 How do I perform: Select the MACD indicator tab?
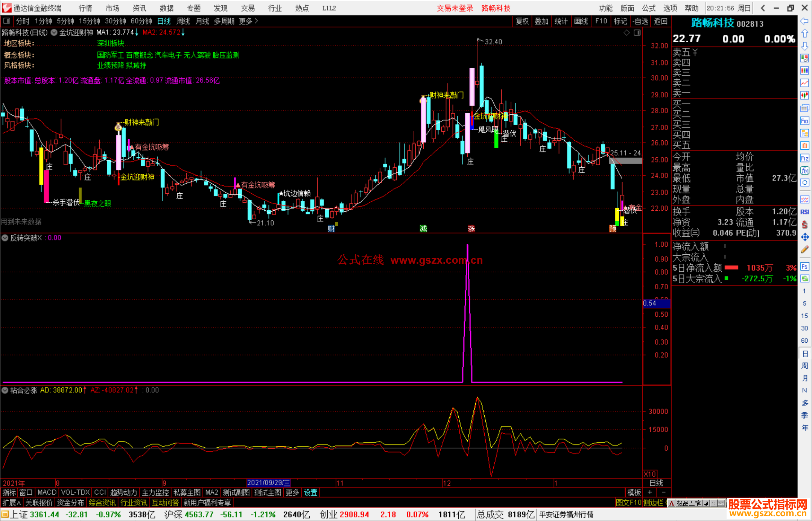(47, 492)
